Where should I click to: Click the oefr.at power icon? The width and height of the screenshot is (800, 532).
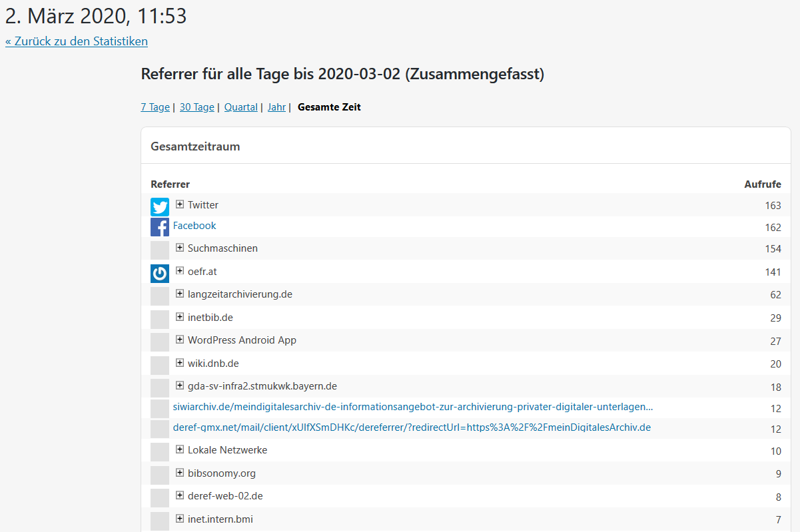tap(160, 274)
